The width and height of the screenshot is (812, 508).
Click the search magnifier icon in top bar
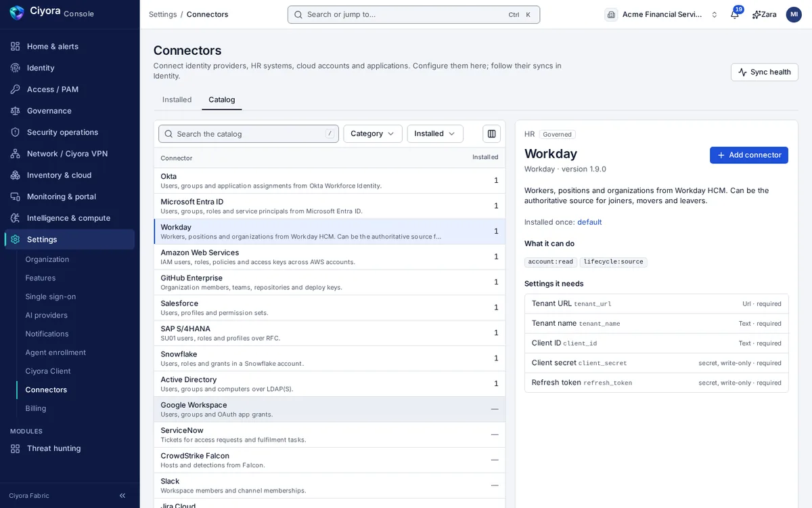click(x=298, y=14)
